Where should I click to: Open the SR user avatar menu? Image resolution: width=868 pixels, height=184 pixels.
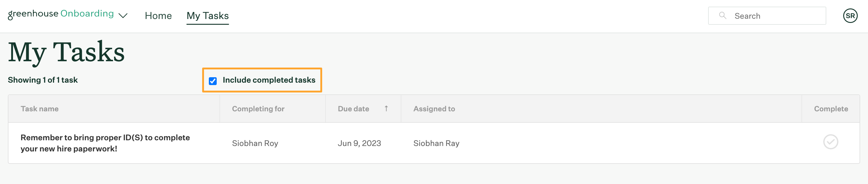pyautogui.click(x=850, y=16)
